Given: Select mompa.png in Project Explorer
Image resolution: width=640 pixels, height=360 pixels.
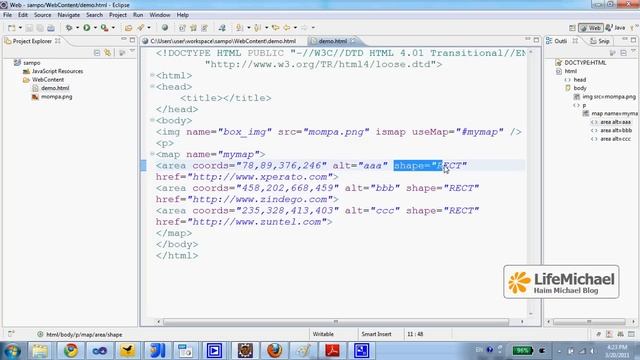Looking at the screenshot, I should coord(56,97).
